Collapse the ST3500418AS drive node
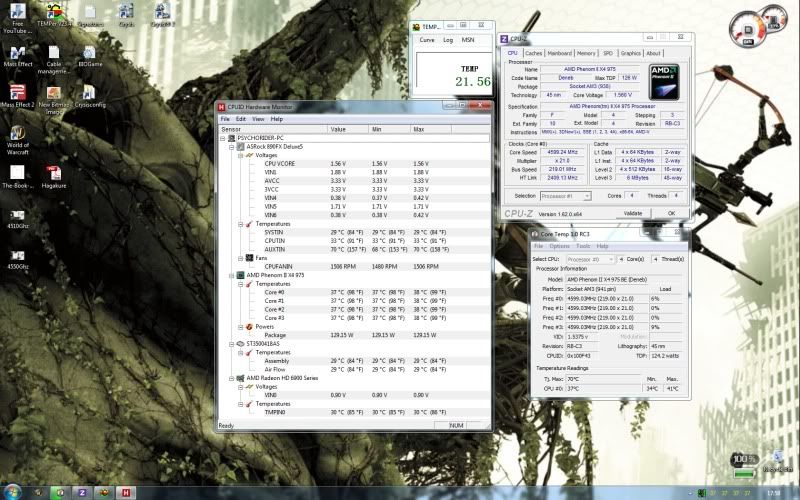This screenshot has height=500, width=800. point(232,344)
